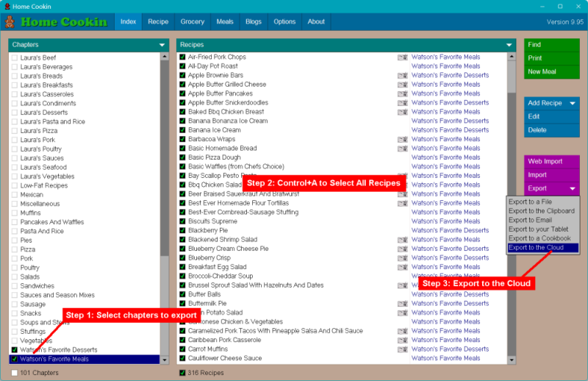Select Export to the Cloud menu item
This screenshot has height=381, width=588.
pyautogui.click(x=543, y=248)
